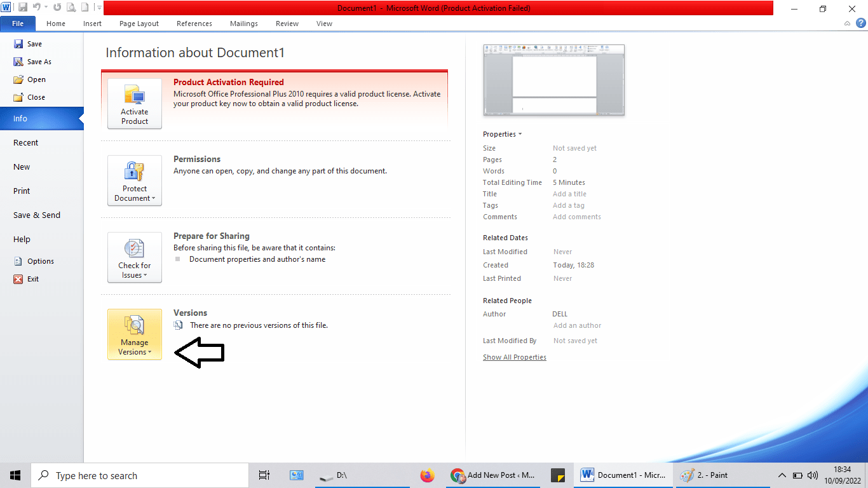Image resolution: width=868 pixels, height=488 pixels.
Task: Open Firefox from the taskbar
Action: 428,475
